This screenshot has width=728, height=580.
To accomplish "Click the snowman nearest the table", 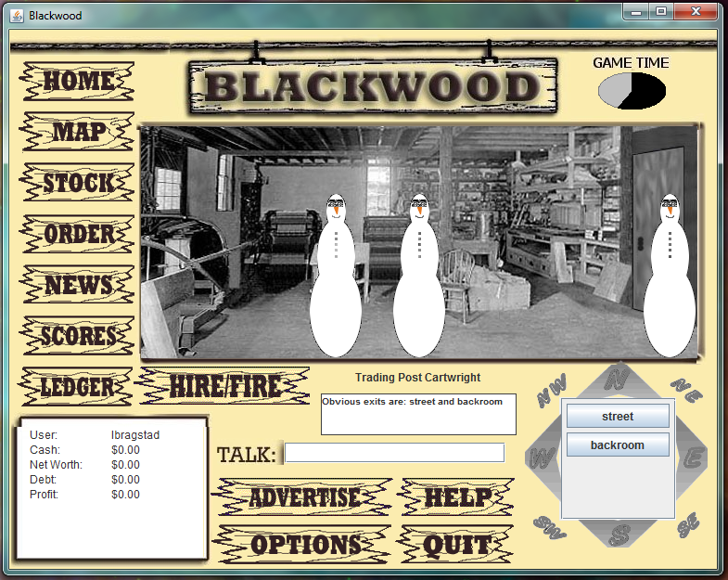I will [336, 276].
